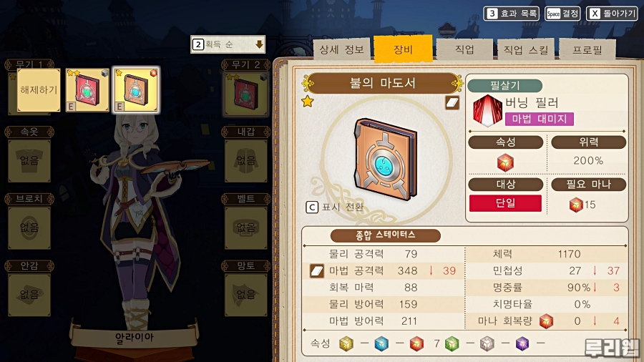
Task: Select the orange fire grimoire weapon icon
Action: [136, 90]
